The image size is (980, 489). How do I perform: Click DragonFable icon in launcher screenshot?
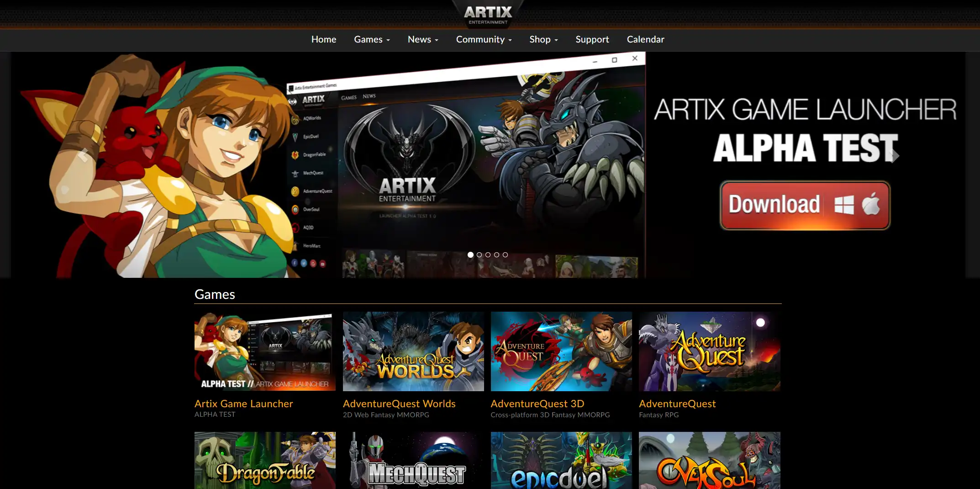pyautogui.click(x=295, y=155)
